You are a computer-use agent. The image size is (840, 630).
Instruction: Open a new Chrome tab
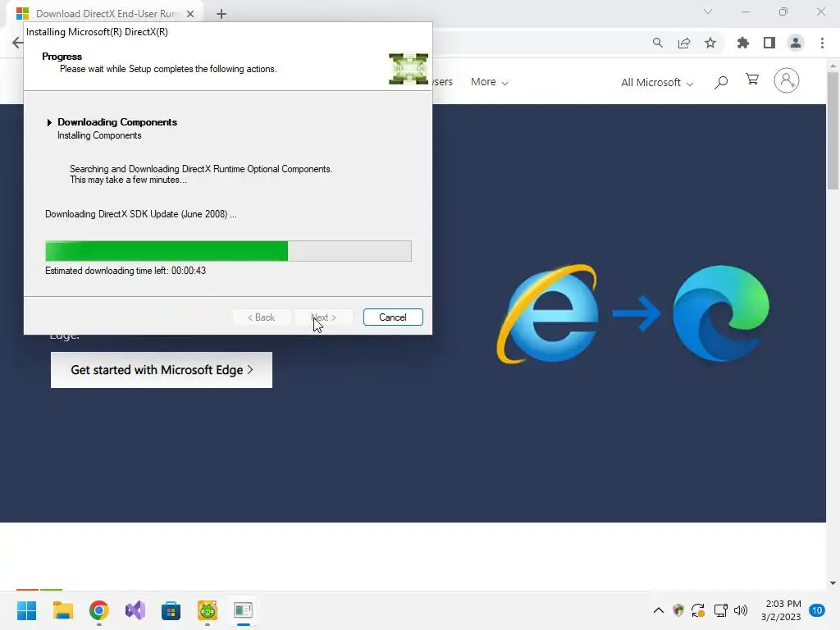click(x=221, y=14)
